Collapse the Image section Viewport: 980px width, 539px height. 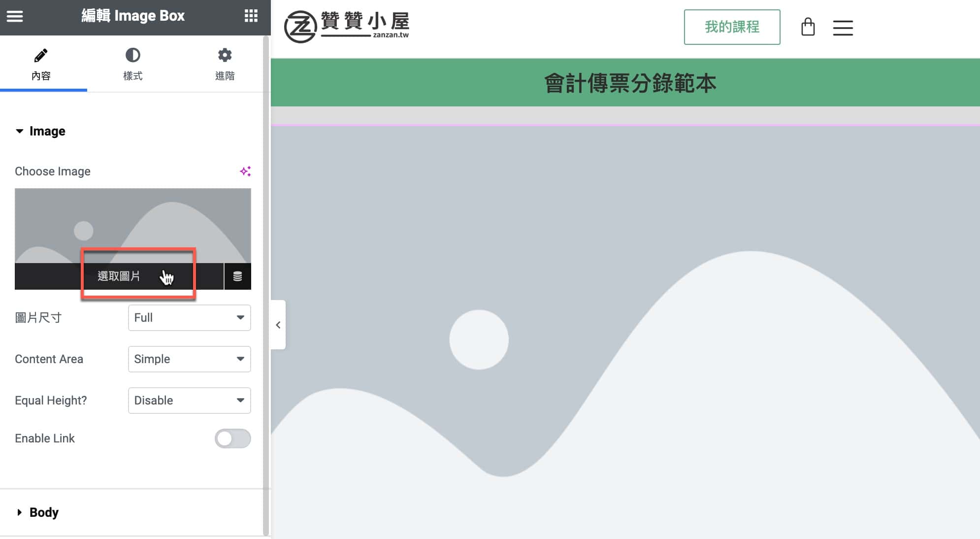click(x=47, y=131)
